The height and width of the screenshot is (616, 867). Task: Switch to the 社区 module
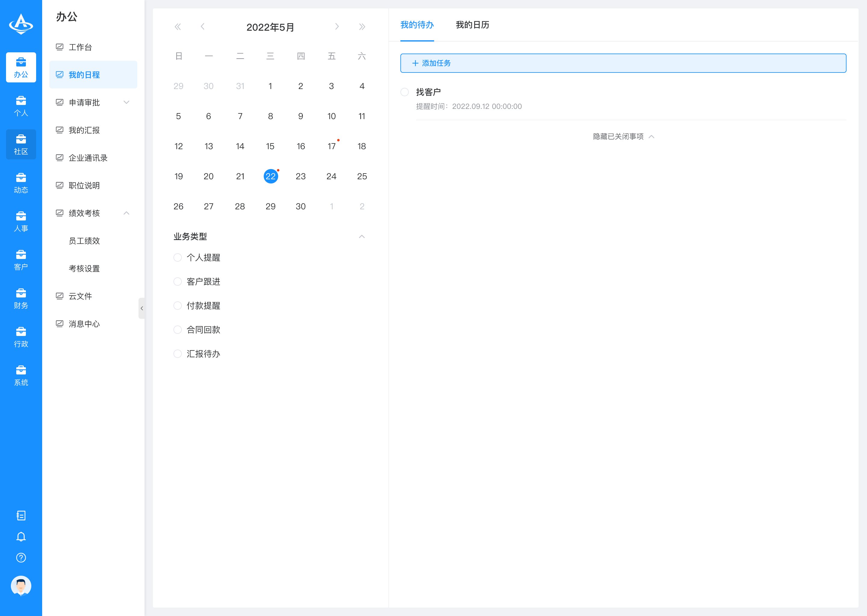coord(21,144)
